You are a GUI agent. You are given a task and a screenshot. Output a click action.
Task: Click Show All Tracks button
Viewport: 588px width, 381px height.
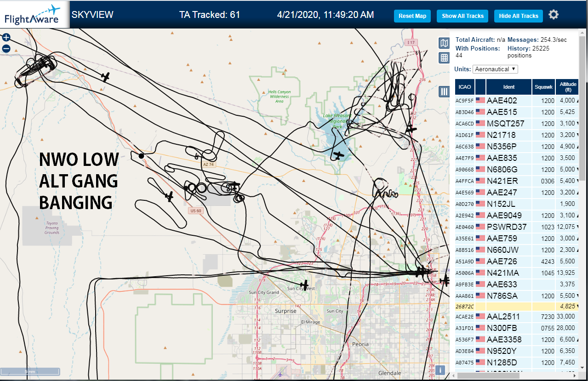coord(463,16)
